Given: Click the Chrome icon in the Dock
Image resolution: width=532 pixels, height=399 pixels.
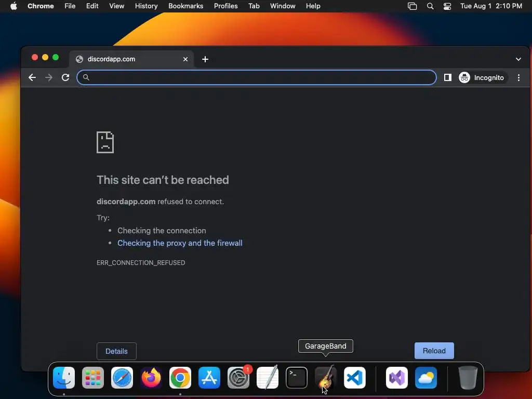Looking at the screenshot, I should tap(180, 378).
